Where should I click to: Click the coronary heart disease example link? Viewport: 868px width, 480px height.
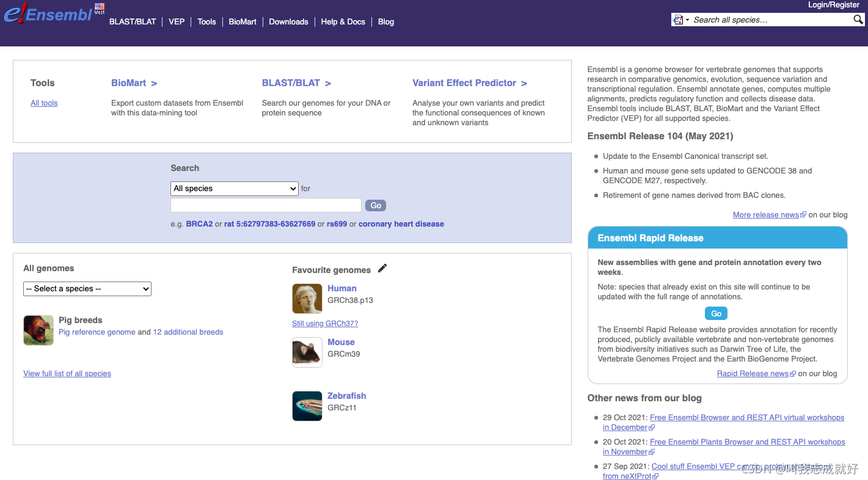click(401, 224)
